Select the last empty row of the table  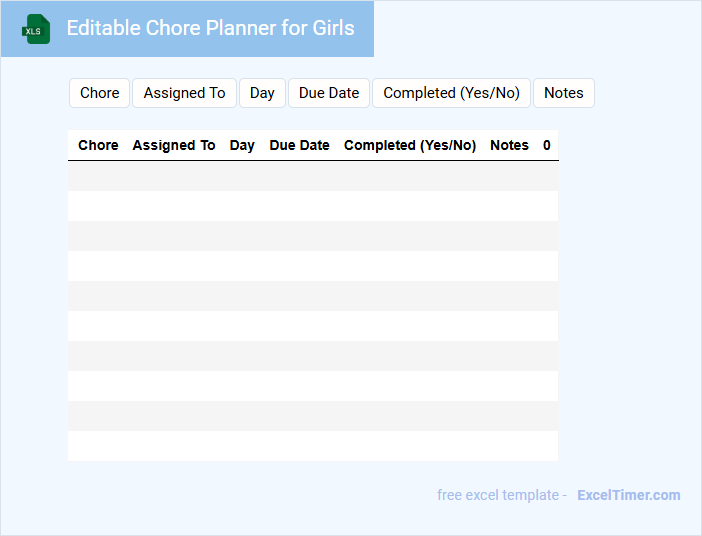[x=313, y=446]
